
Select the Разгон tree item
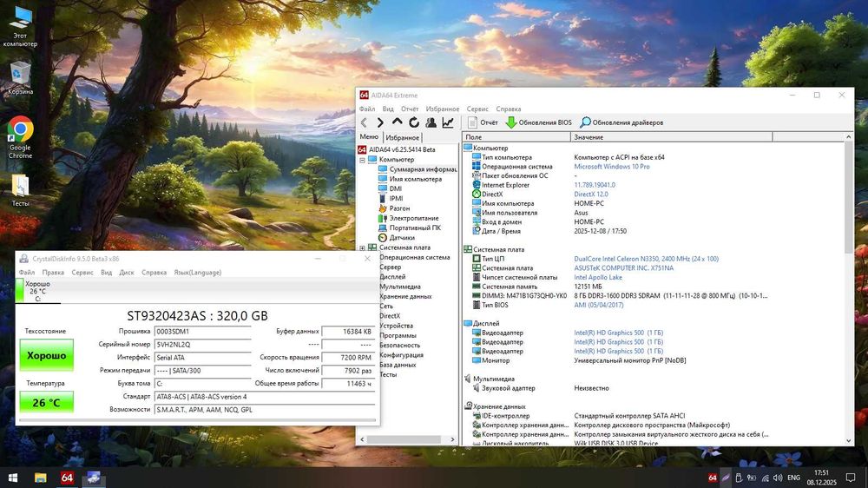coord(394,208)
